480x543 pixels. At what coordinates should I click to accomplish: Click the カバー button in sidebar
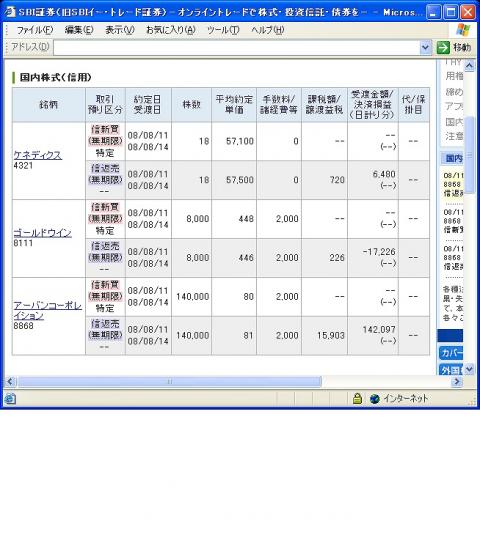coord(451,353)
